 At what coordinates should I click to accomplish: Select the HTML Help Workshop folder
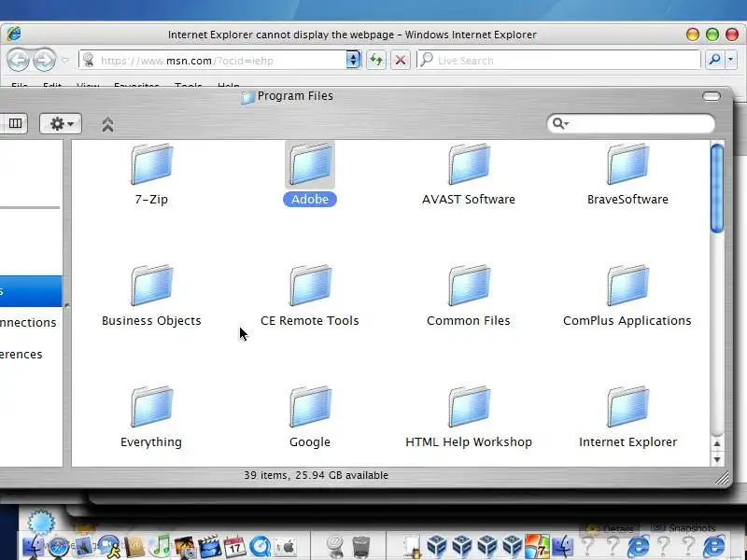(x=469, y=416)
